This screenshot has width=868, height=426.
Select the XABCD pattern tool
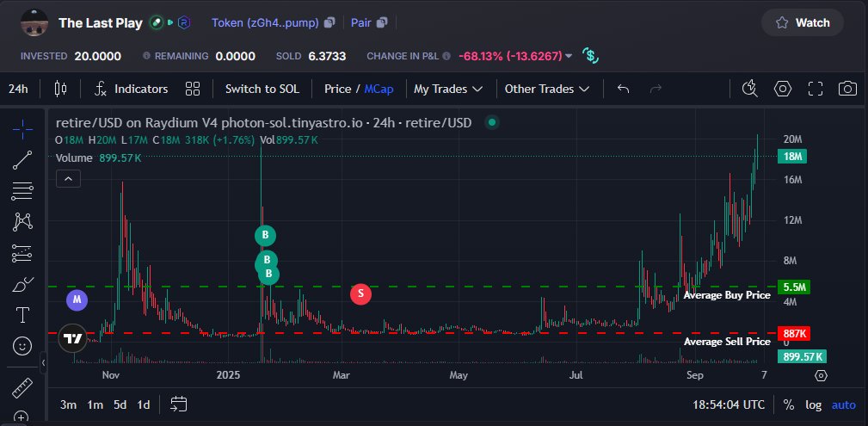[x=22, y=222]
